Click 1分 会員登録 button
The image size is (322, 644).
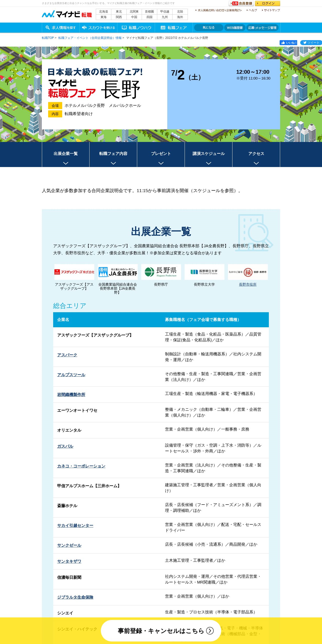click(241, 3)
